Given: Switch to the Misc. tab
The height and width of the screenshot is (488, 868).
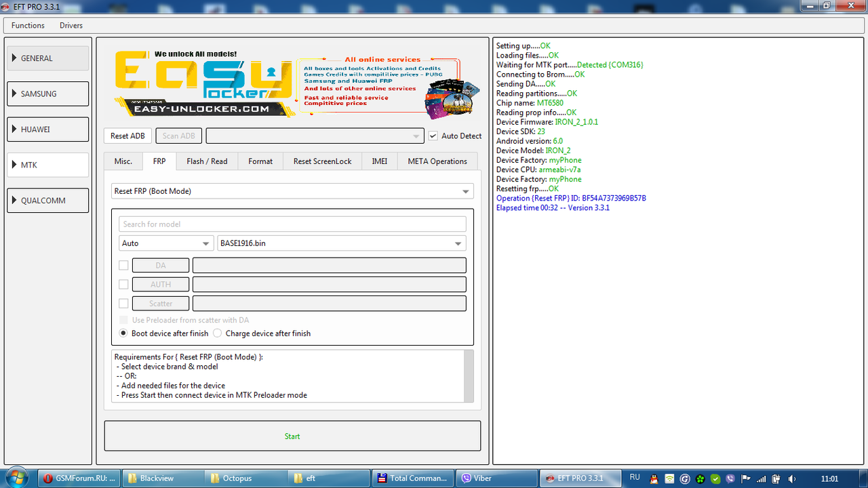Looking at the screenshot, I should [x=123, y=161].
